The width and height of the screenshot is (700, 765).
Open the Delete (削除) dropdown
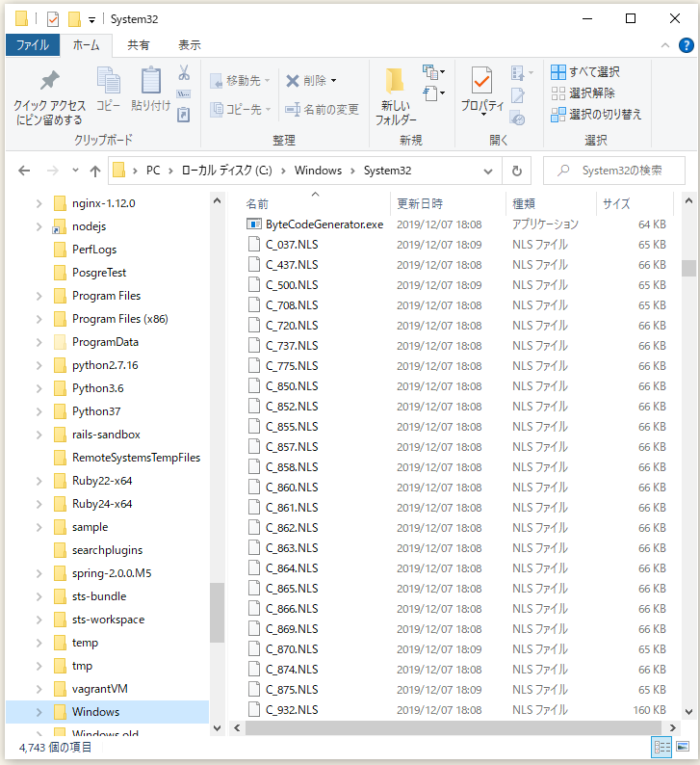pos(311,81)
